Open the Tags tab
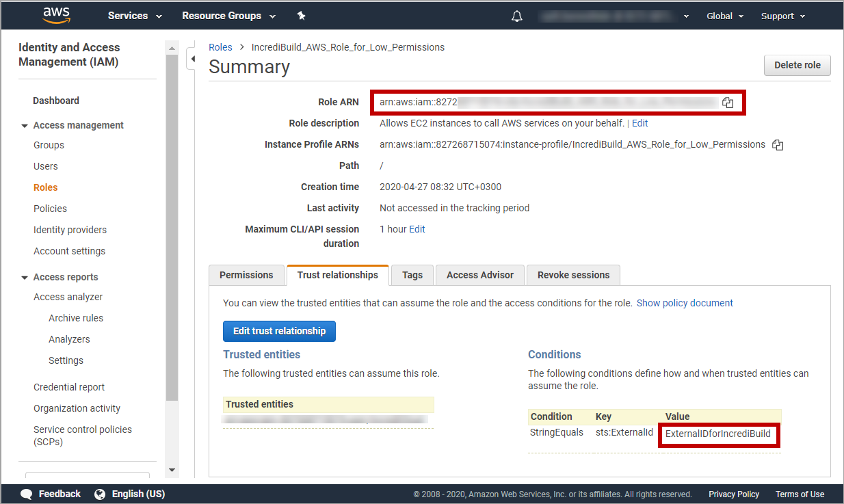The height and width of the screenshot is (504, 844). click(x=412, y=275)
